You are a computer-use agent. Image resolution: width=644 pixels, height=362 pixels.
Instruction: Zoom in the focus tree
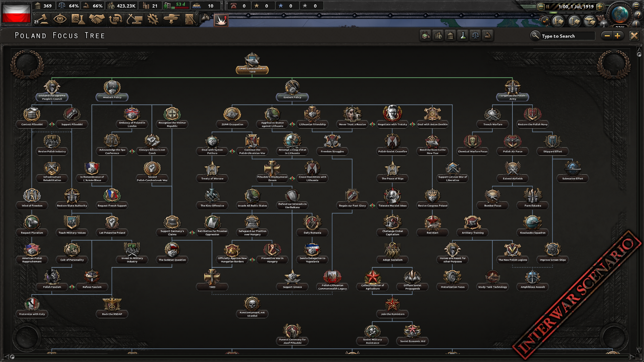coord(618,36)
